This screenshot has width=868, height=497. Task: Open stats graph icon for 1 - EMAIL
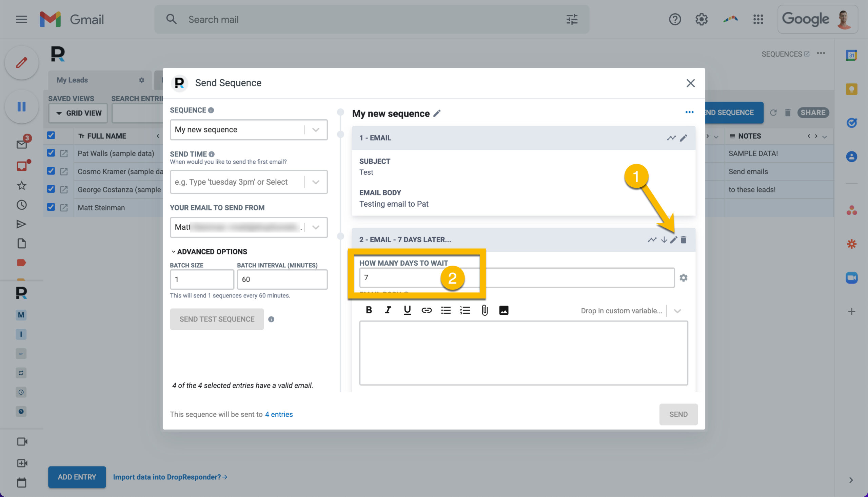click(671, 138)
